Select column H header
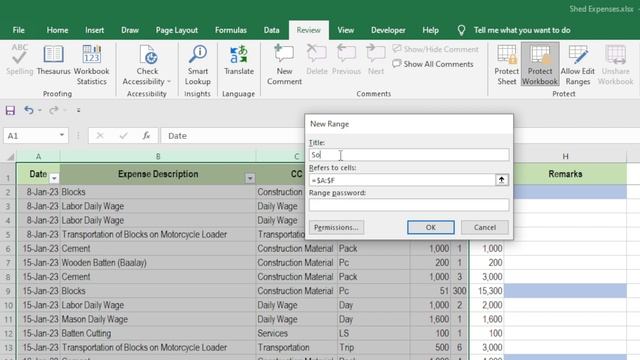This screenshot has height=360, width=640. pyautogui.click(x=565, y=156)
